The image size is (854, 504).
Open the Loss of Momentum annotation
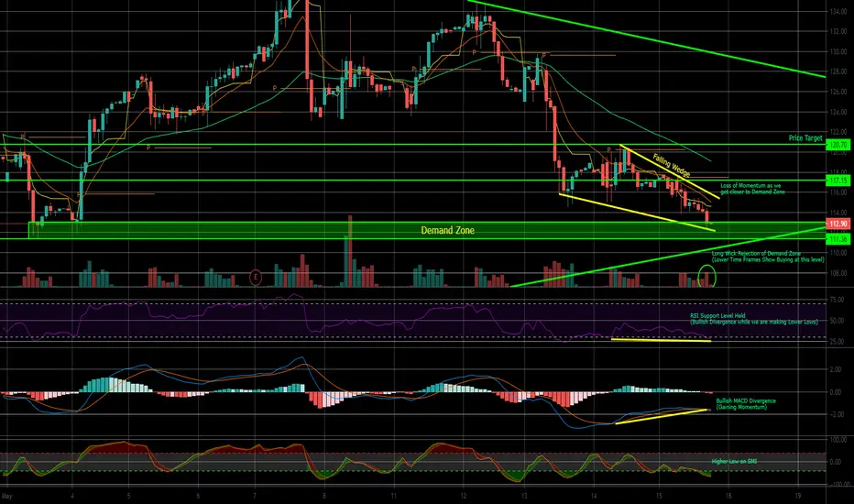point(752,189)
